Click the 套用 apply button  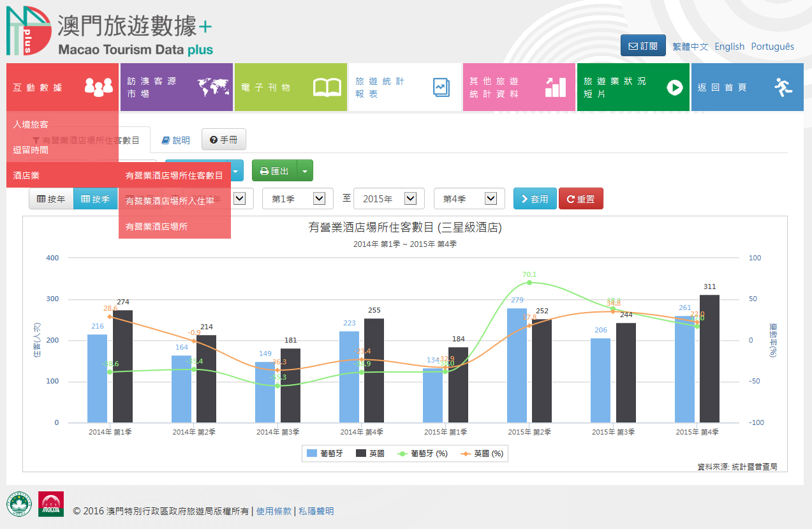click(535, 199)
